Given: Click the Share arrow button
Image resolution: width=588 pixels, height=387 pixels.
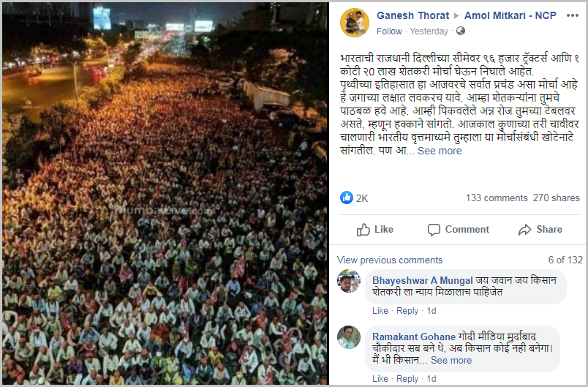Looking at the screenshot, I should click(x=540, y=230).
